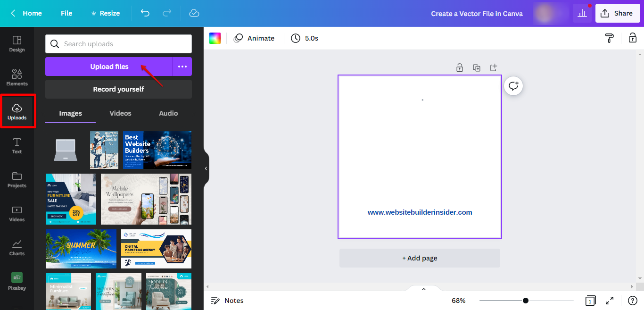
Task: Switch to the Images tab
Action: click(x=70, y=113)
